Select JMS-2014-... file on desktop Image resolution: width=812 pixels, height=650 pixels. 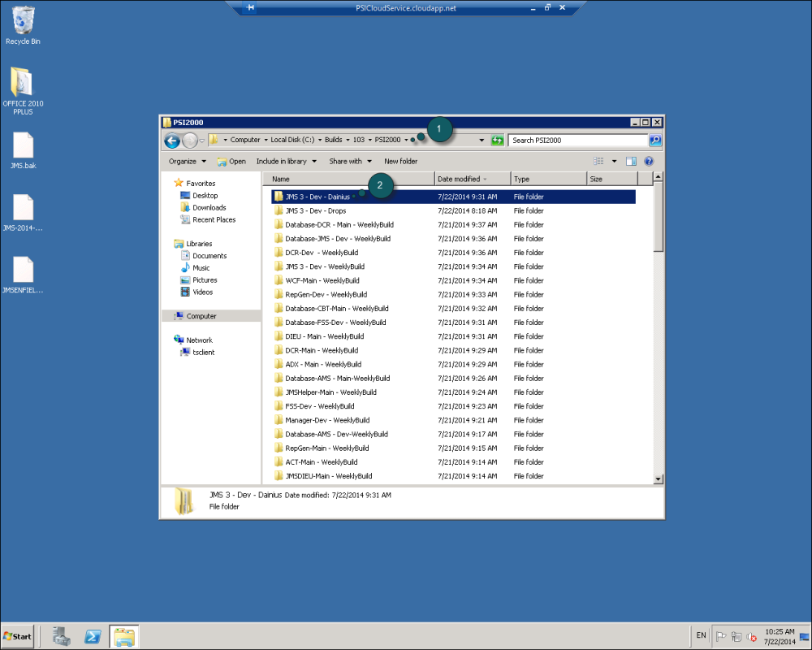click(x=23, y=213)
